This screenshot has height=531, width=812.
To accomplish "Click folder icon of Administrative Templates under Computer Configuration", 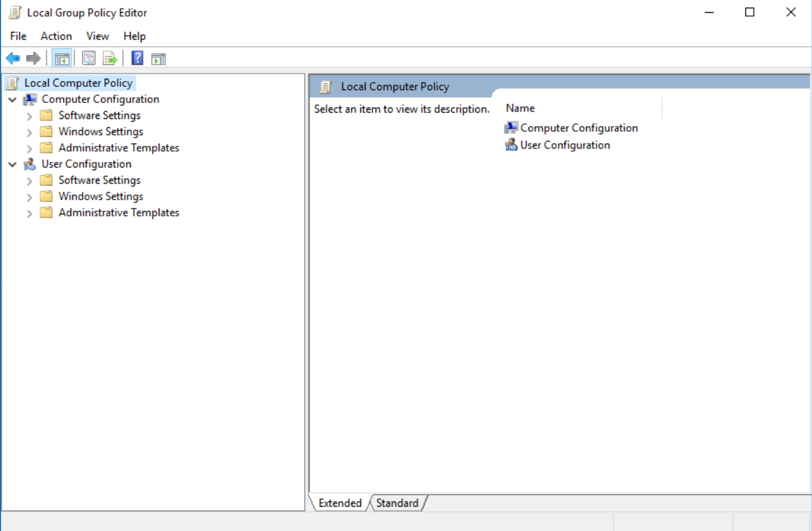I will (x=46, y=148).
